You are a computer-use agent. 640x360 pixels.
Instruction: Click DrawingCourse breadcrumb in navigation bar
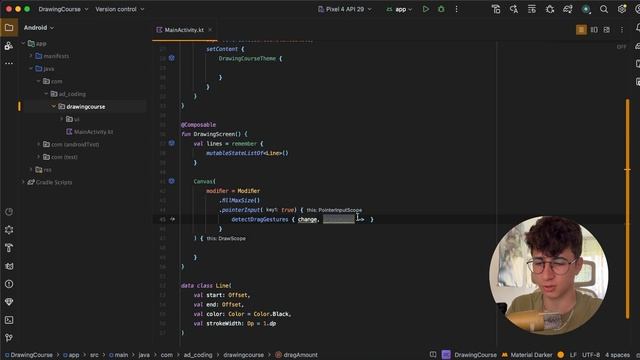(29, 355)
